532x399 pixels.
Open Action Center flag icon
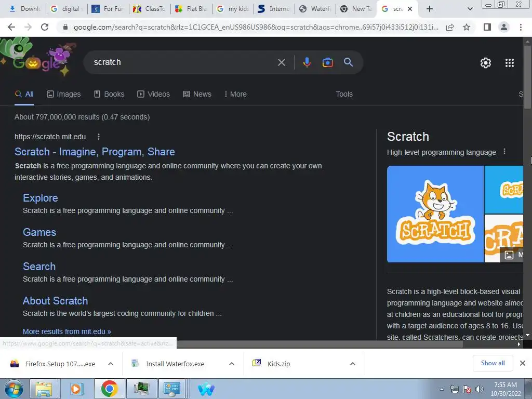[x=467, y=389]
